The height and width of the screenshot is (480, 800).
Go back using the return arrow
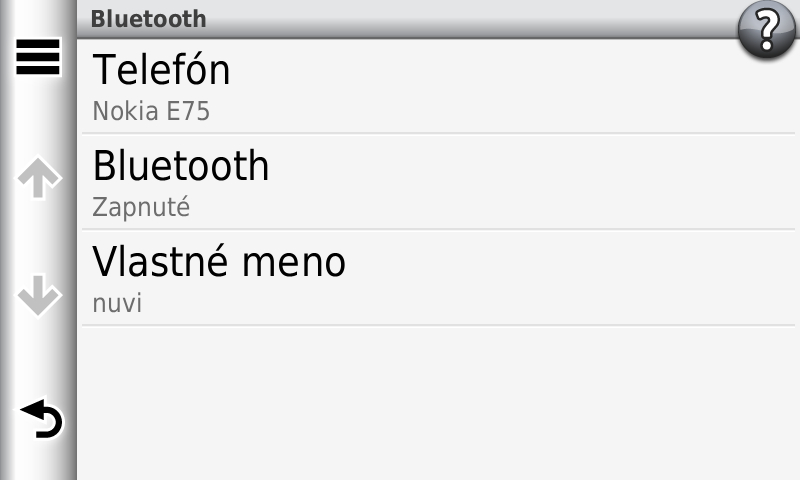click(40, 419)
